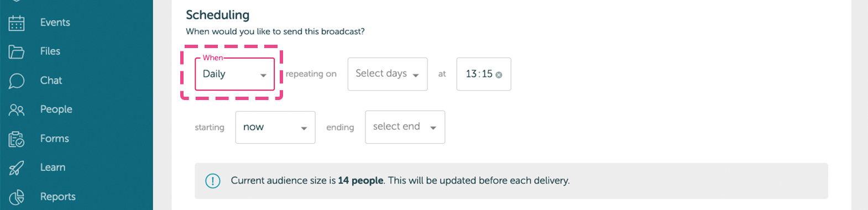This screenshot has height=210, width=868.
Task: Click the Learn rocket icon
Action: pyautogui.click(x=17, y=167)
